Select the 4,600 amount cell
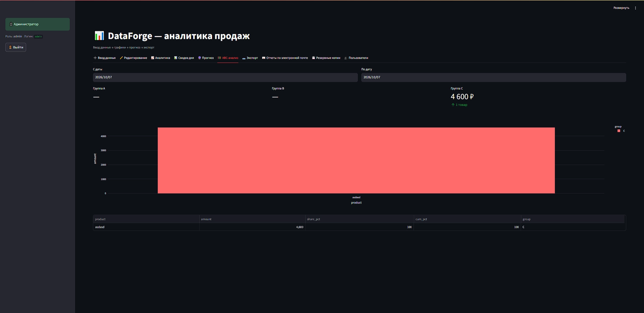Viewport: 644px width, 313px height. point(252,227)
